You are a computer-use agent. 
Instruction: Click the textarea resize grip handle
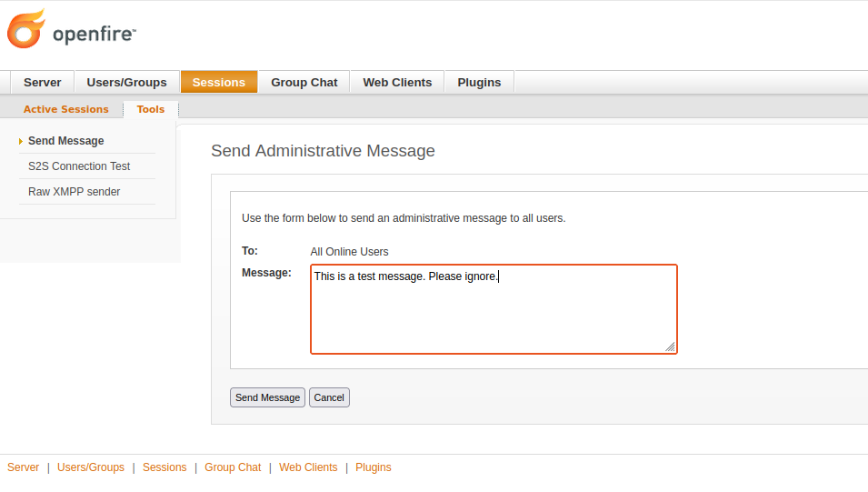670,346
